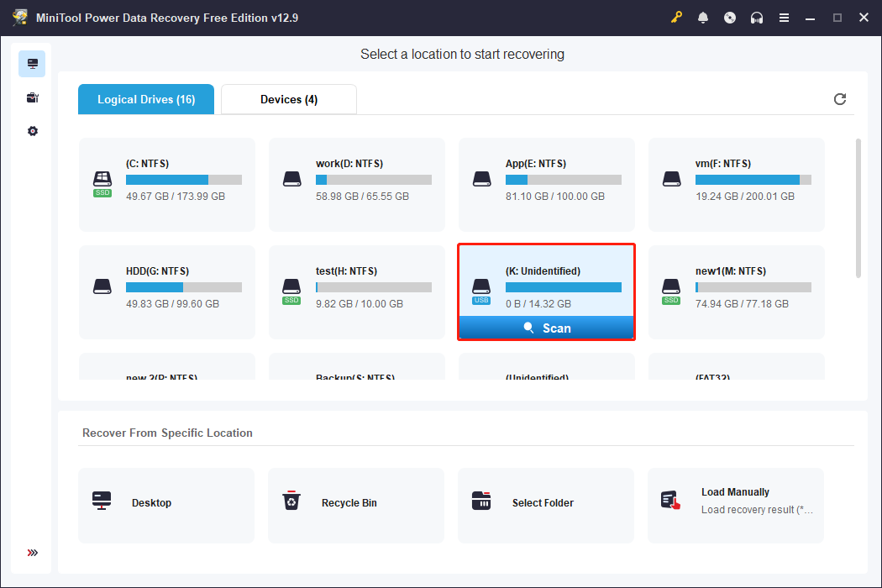
Task: Click '49.83 GB / 99.60 GB' size text
Action: [173, 304]
